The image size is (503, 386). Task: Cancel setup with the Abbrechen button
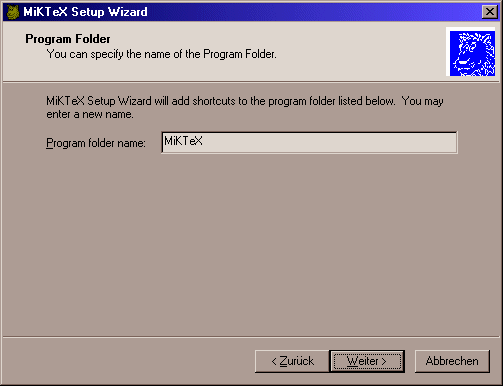coord(452,361)
